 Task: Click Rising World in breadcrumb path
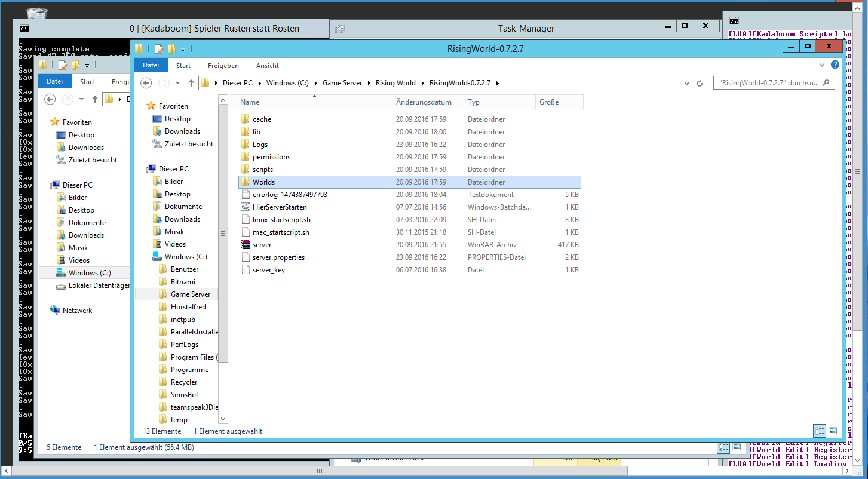pos(395,83)
